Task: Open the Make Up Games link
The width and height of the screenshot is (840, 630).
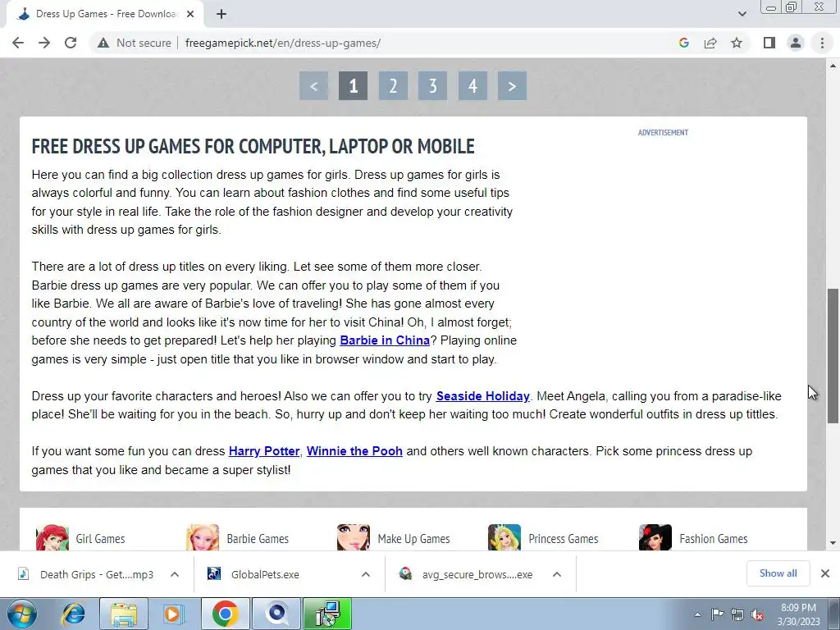Action: point(413,539)
